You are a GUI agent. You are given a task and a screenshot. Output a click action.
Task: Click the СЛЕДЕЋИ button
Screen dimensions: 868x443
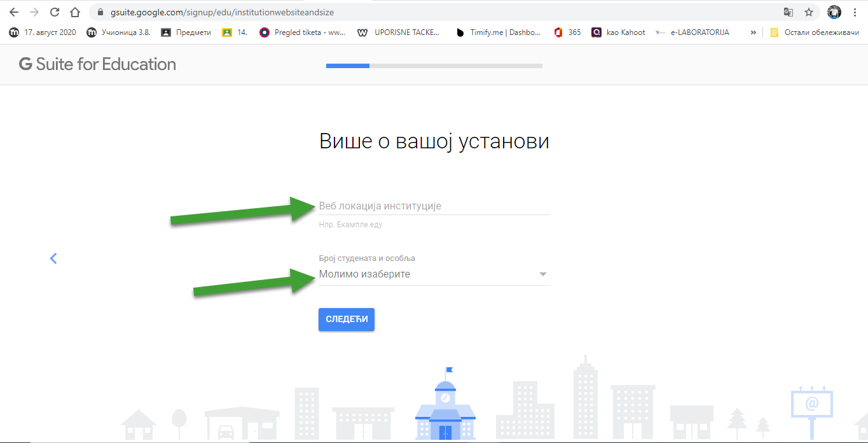click(x=347, y=320)
